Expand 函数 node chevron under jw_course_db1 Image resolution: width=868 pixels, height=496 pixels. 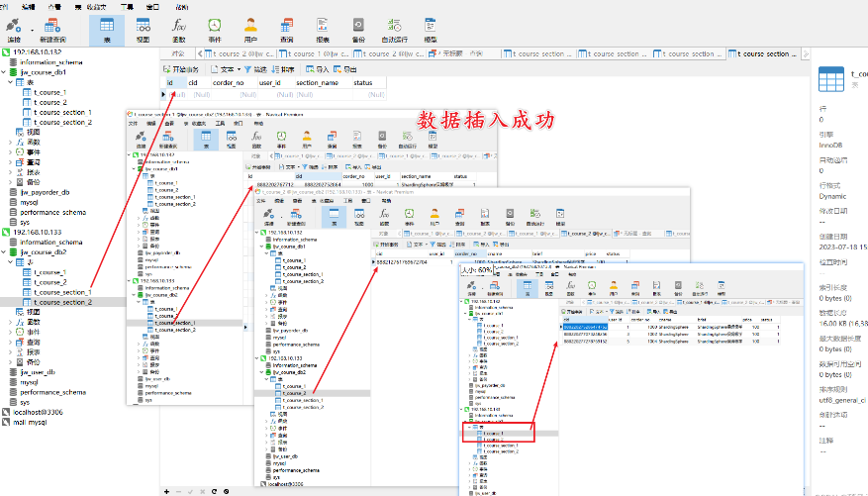11,143
